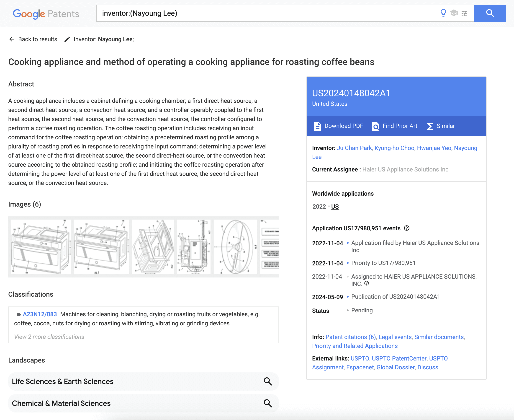Search the Chemical & Material Sciences landscape

click(x=267, y=403)
